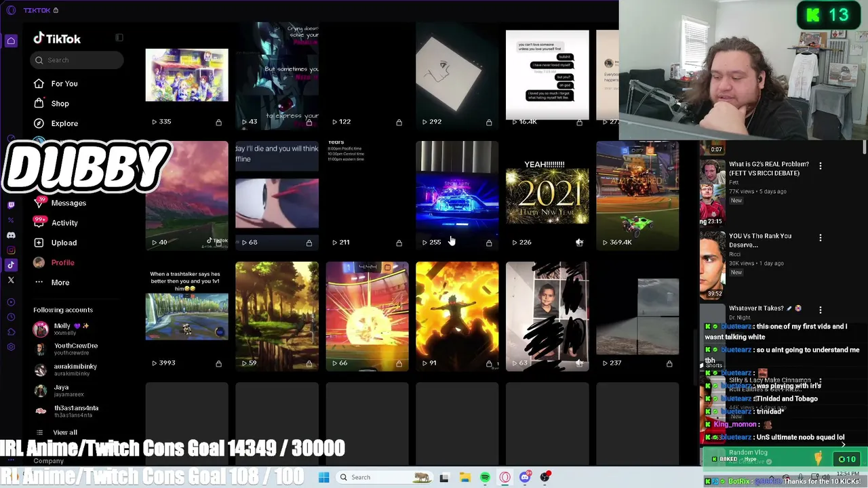This screenshot has width=868, height=488.
Task: Open Opera GX sidebar home icon
Action: coord(11,41)
